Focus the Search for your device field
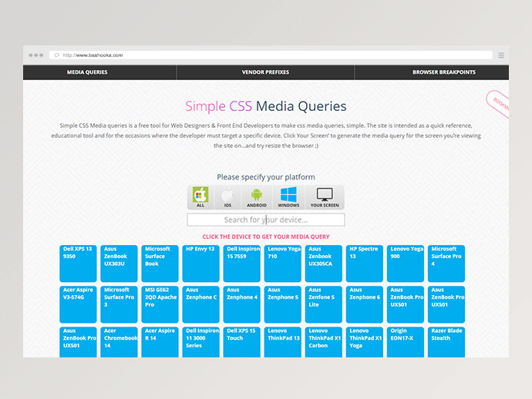Viewport: 532px width, 399px height. (x=266, y=220)
